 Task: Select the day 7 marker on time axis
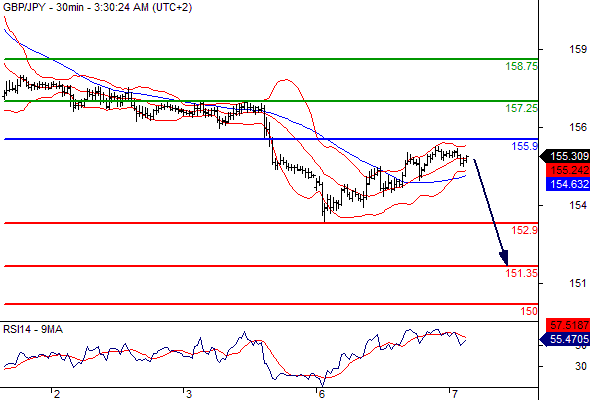455,394
